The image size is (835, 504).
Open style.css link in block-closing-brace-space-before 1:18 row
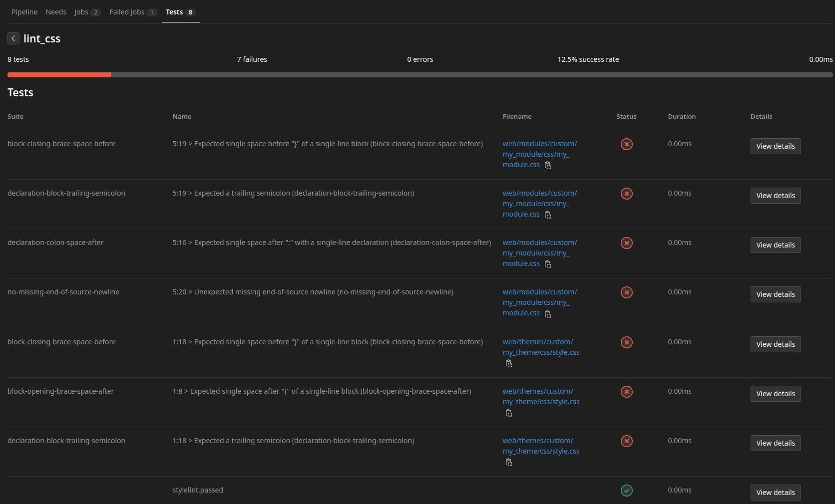[541, 347]
